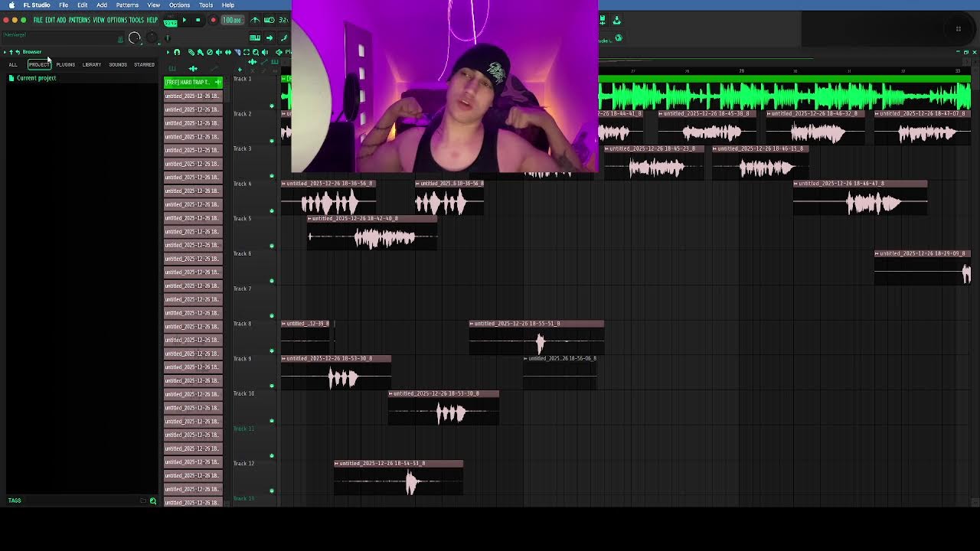Click the search magnifier icon beside TAGS

(153, 501)
